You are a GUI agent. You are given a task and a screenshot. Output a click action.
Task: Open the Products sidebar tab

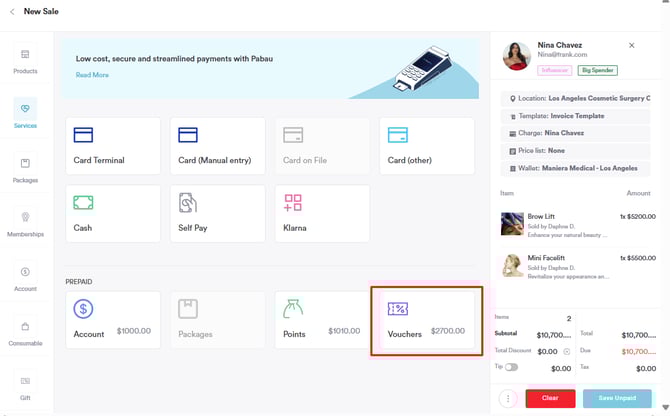click(25, 62)
